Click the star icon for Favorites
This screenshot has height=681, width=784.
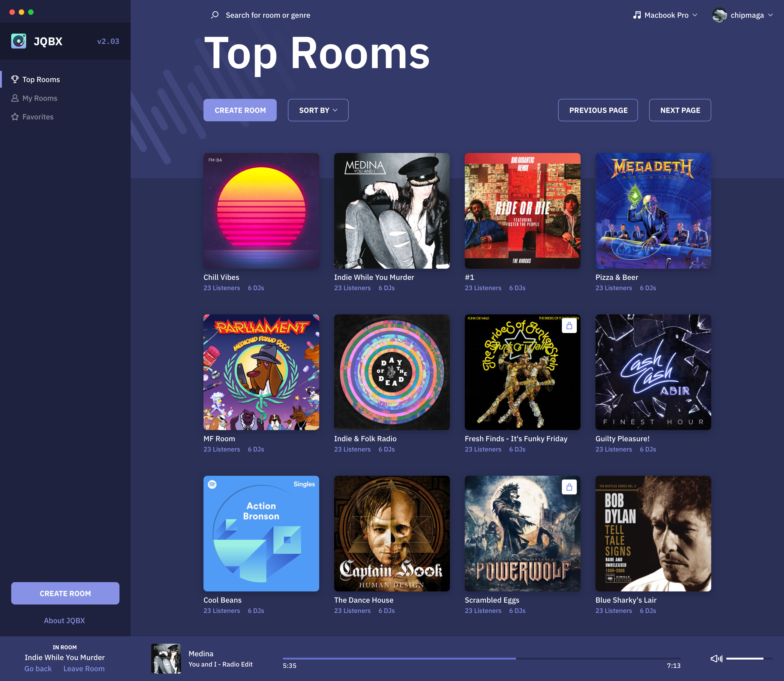(x=15, y=116)
